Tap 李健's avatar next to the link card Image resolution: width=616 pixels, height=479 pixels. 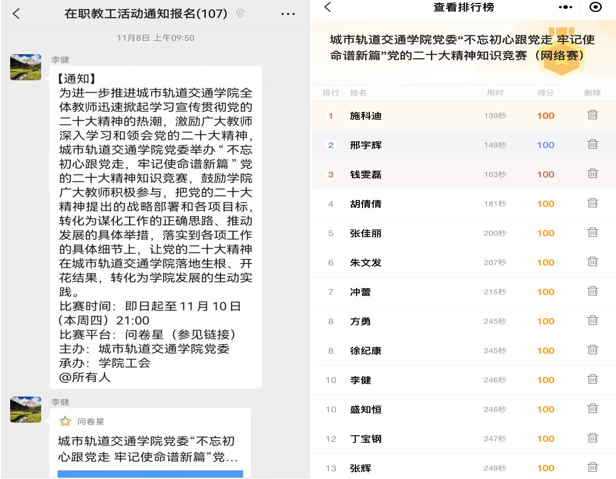[x=25, y=409]
